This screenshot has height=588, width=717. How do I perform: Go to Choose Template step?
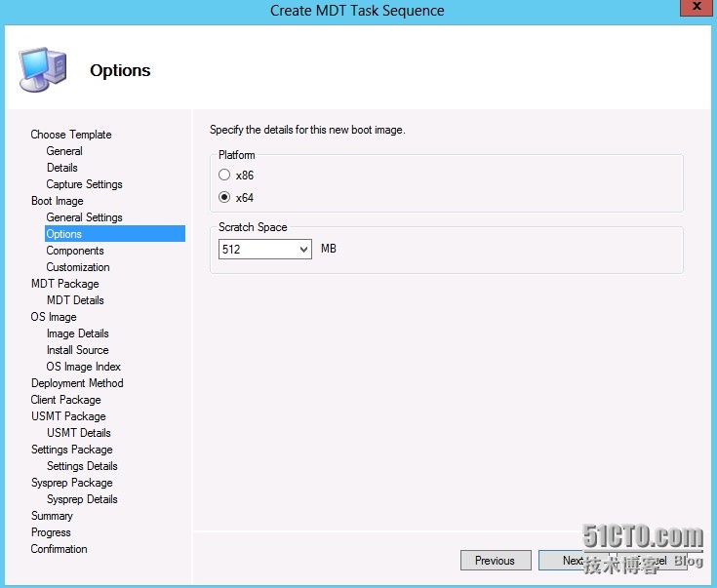(71, 135)
